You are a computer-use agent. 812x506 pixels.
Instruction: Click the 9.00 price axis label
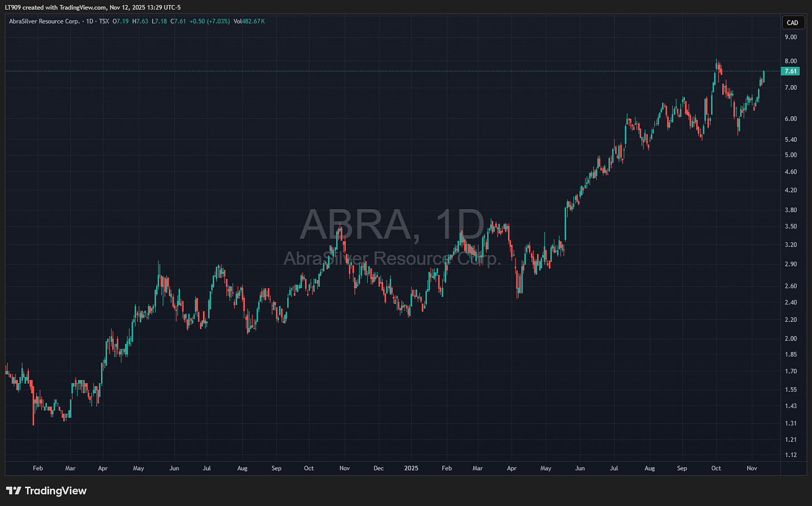(x=791, y=37)
